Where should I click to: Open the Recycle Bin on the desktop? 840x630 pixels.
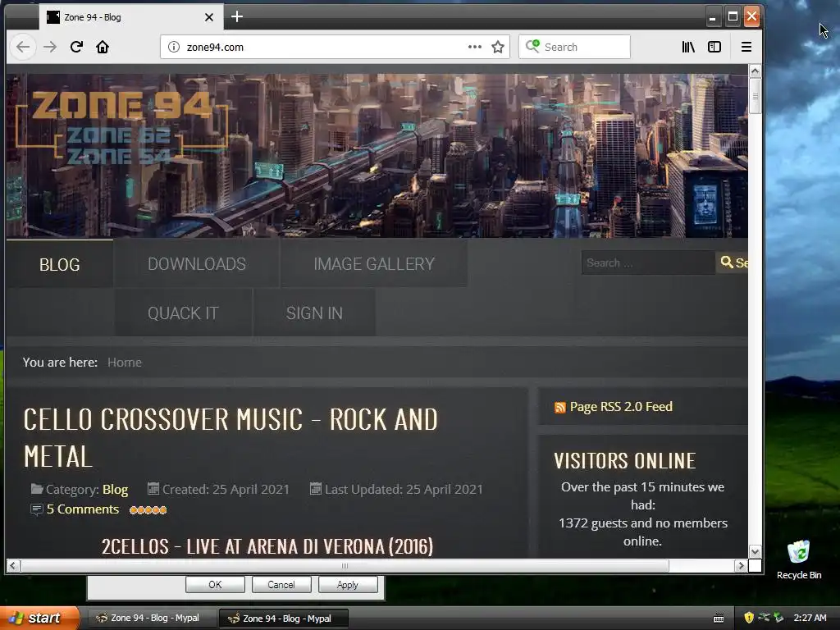click(x=799, y=559)
